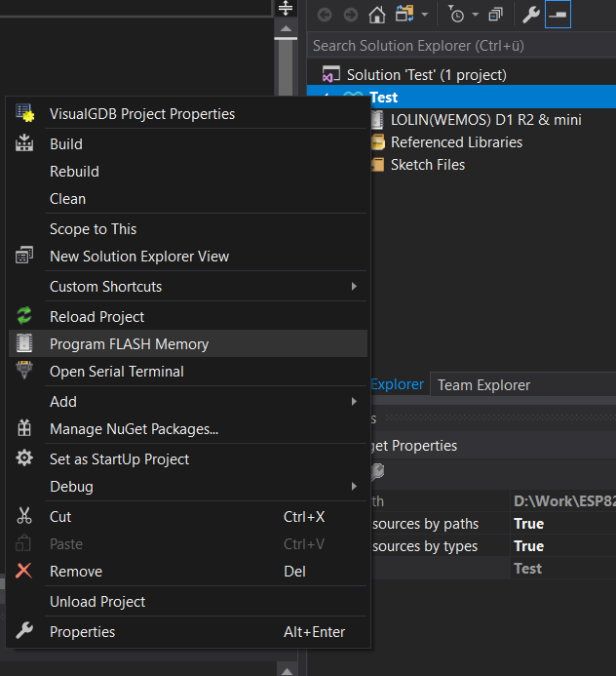
Task: Open VisualGDB Project Properties menu entry
Action: (187, 114)
